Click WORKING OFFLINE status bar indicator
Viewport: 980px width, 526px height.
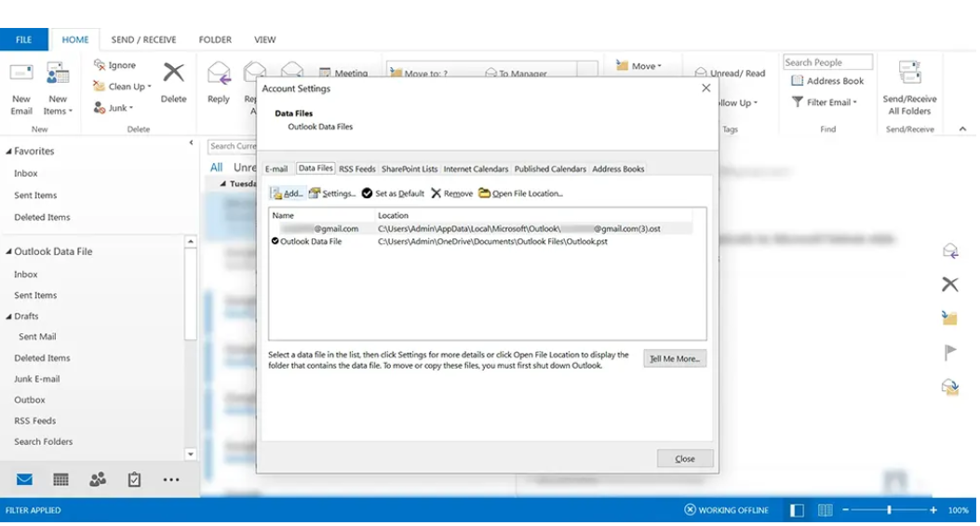[726, 510]
